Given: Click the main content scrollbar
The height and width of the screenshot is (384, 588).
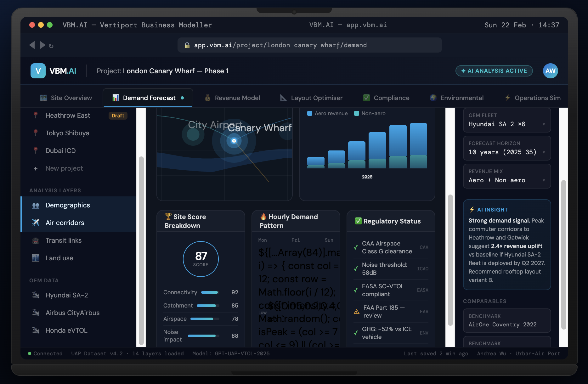Looking at the screenshot, I should [450, 260].
